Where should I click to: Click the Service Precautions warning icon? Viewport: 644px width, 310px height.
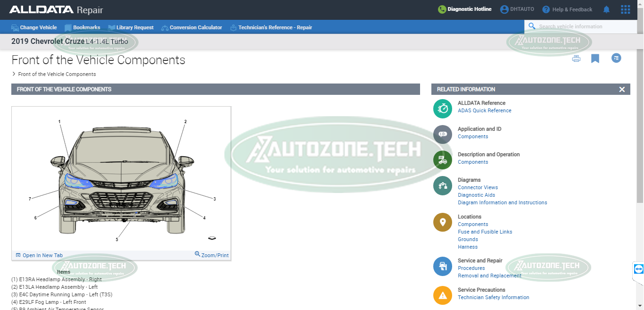(442, 295)
